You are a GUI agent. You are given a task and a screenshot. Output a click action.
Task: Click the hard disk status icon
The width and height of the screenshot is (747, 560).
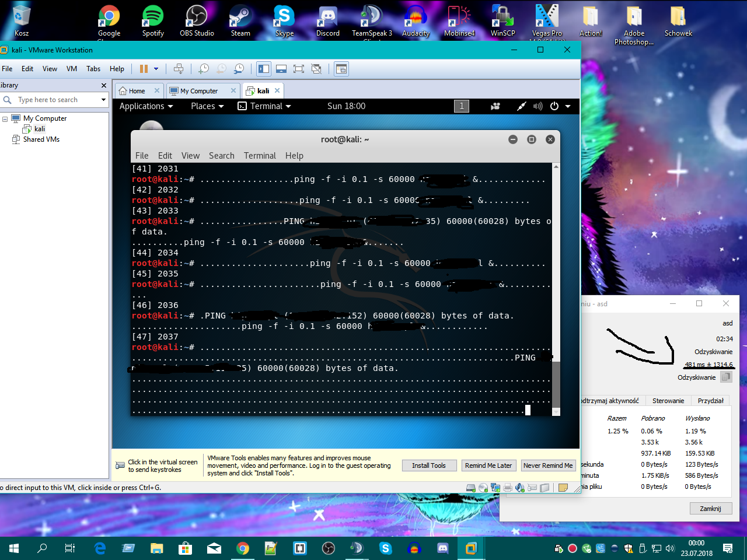tap(470, 488)
